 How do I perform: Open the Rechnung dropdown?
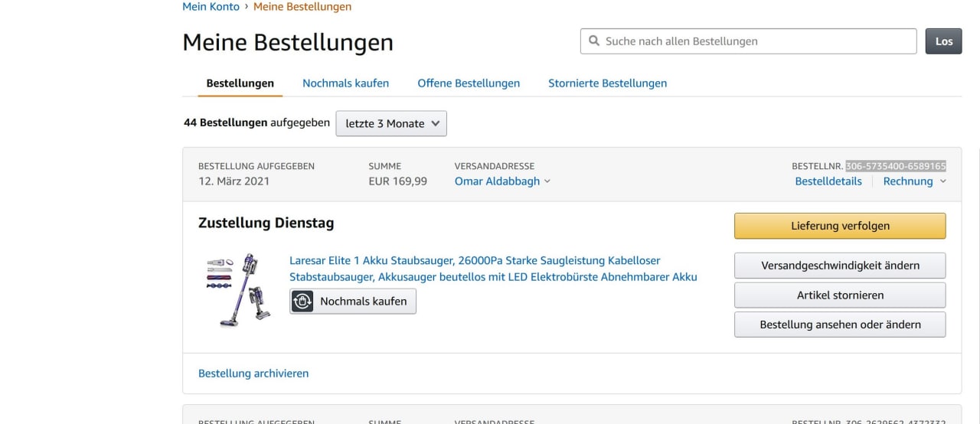[914, 181]
